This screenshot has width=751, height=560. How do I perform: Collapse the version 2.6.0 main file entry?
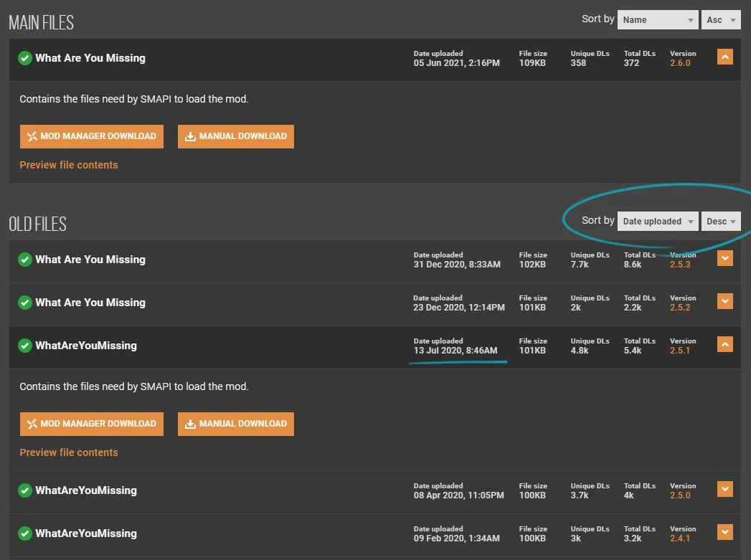click(724, 57)
